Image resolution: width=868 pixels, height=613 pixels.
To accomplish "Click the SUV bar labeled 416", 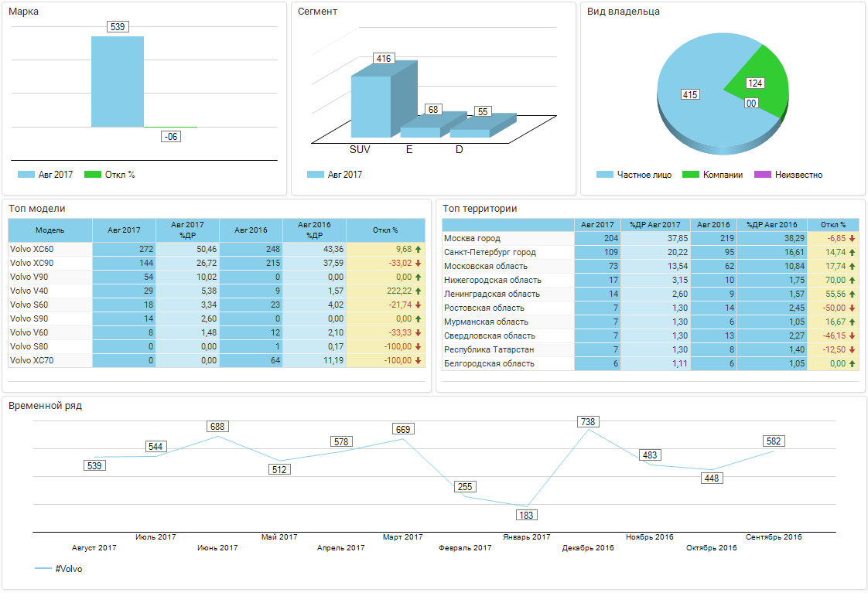I will 371,107.
